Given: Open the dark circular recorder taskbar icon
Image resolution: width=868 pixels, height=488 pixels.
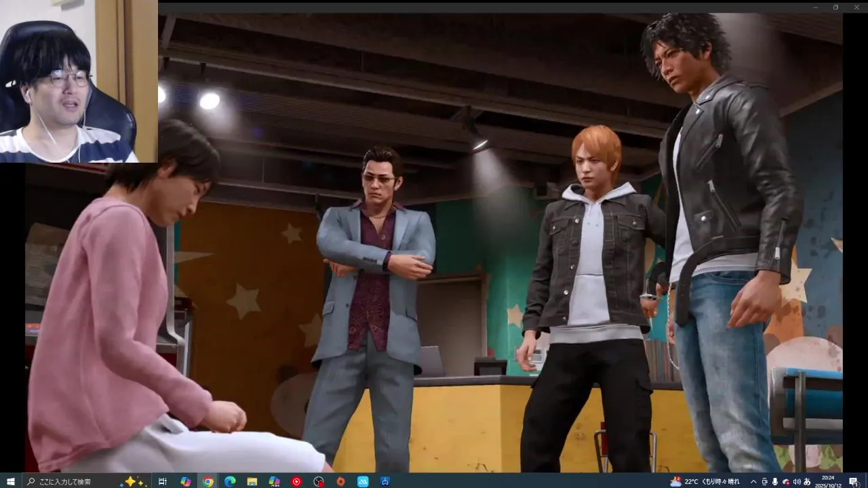Looking at the screenshot, I should coord(319,481).
